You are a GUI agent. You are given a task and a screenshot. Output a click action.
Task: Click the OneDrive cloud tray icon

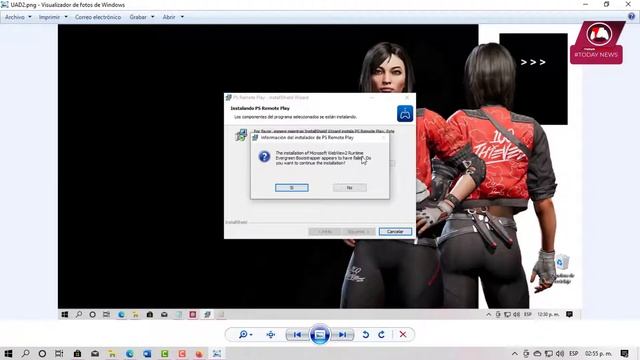(537, 353)
